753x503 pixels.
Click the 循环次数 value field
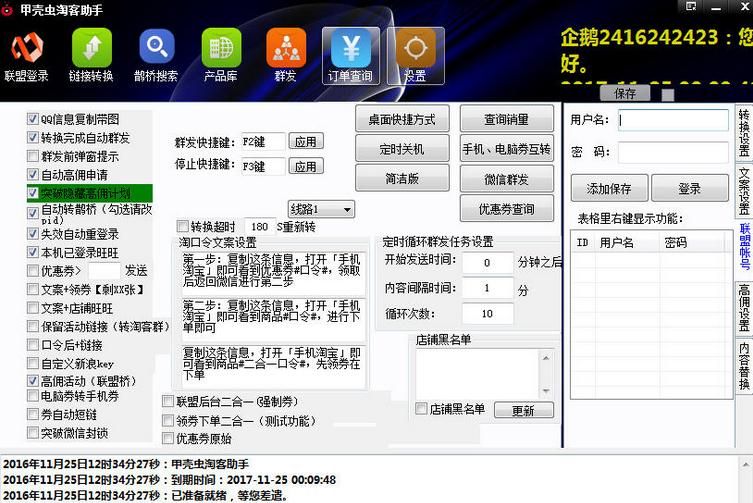[x=487, y=314]
